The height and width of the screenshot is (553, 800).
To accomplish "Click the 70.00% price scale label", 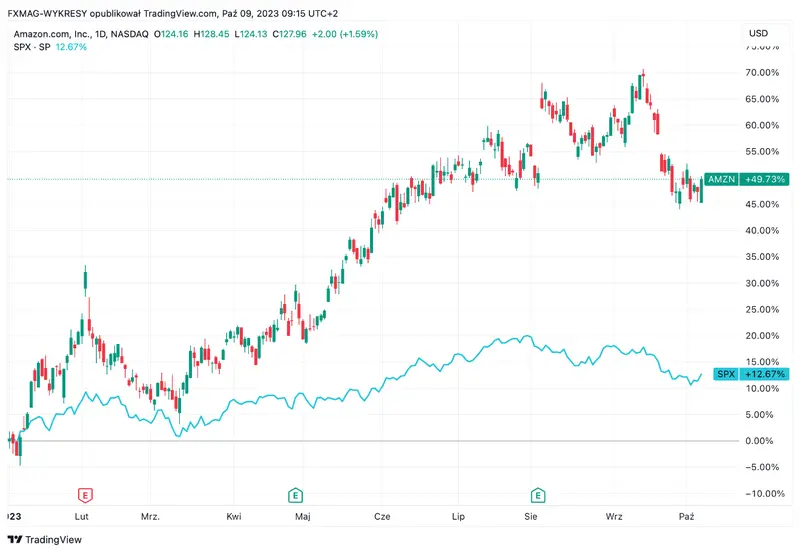I will pyautogui.click(x=764, y=73).
